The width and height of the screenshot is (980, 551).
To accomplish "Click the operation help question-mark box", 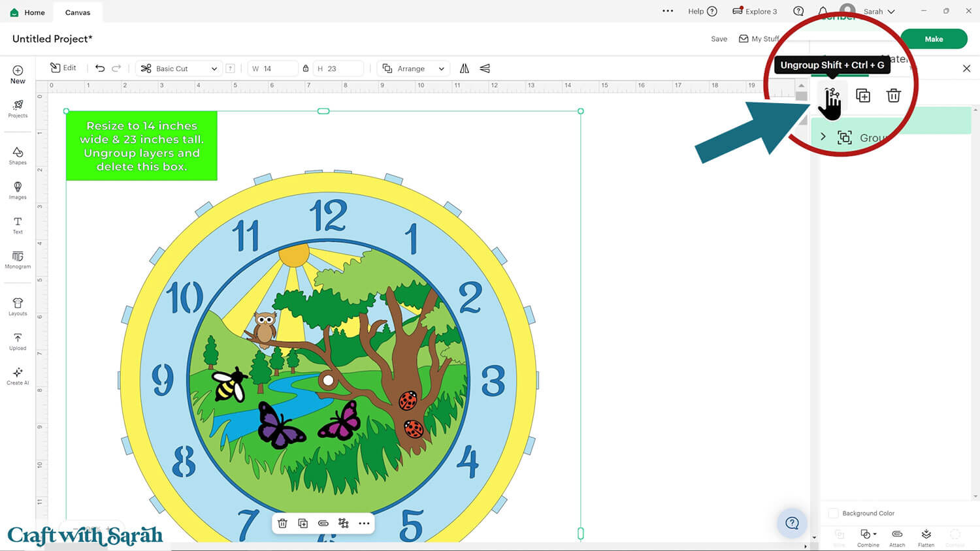I will (230, 69).
